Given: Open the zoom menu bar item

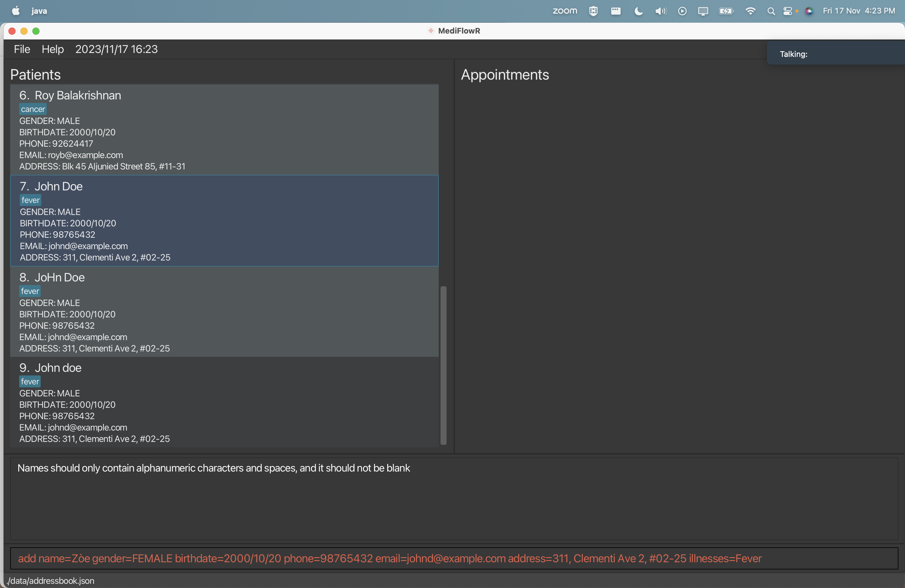Looking at the screenshot, I should coord(564,11).
